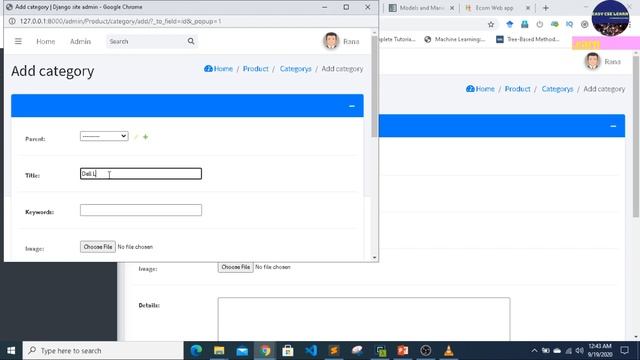
Task: Click Choose File button in background window
Action: click(236, 267)
